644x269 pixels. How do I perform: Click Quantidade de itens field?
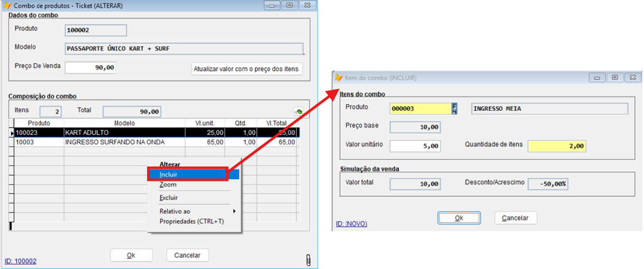pyautogui.click(x=557, y=146)
